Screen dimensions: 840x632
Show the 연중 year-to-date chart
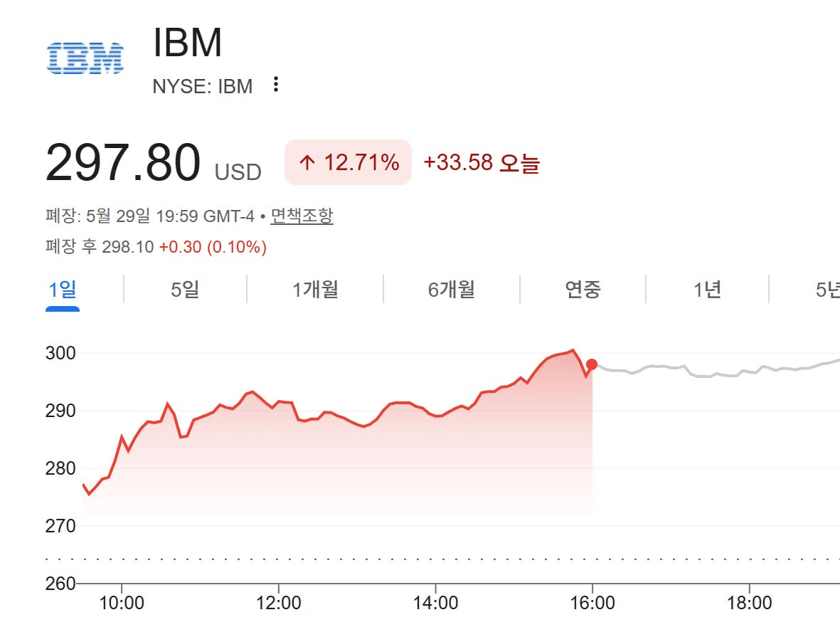[x=583, y=290]
